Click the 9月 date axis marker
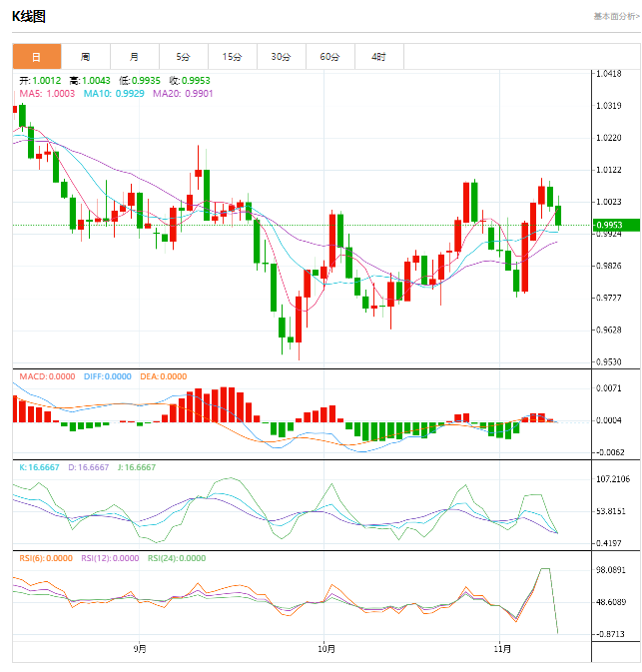Viewport: 642px width, 672px height. (140, 648)
